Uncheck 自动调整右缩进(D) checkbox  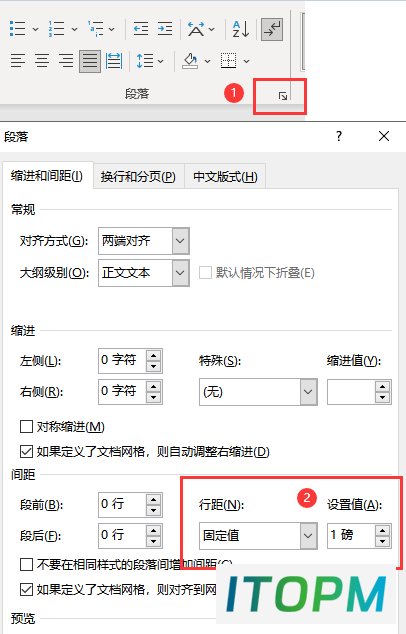pyautogui.click(x=26, y=451)
